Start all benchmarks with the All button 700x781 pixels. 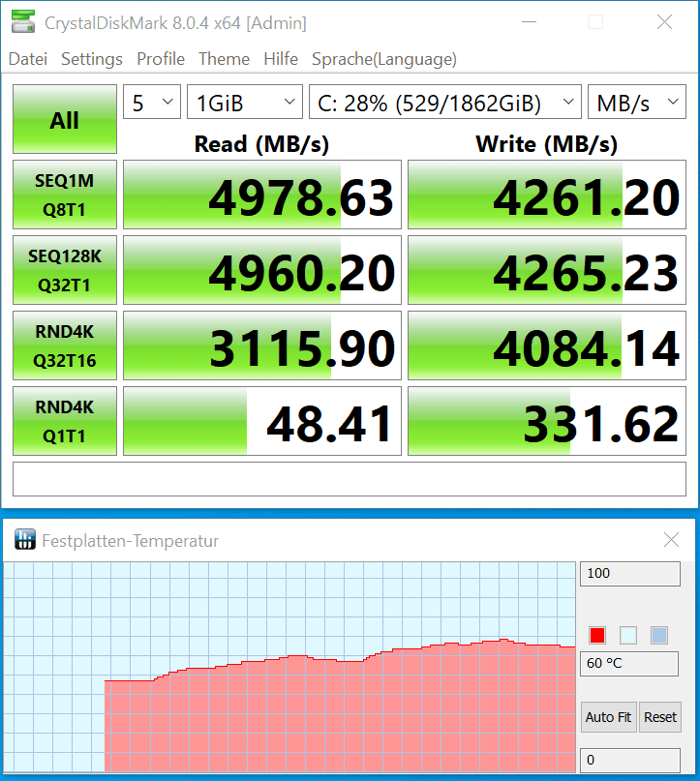point(65,119)
